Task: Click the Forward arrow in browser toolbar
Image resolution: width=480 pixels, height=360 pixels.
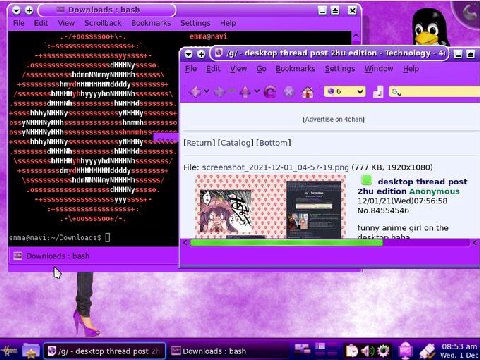Action: (x=220, y=91)
